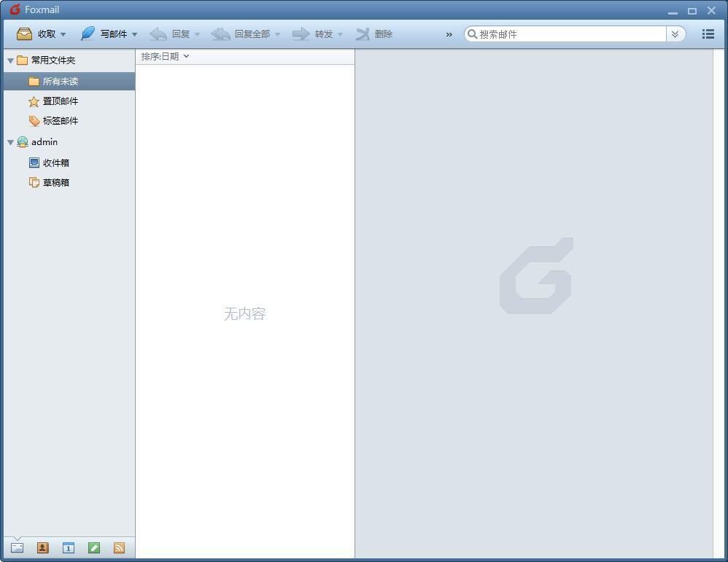Click the 删除 delete button
This screenshot has height=562, width=728.
pos(374,34)
